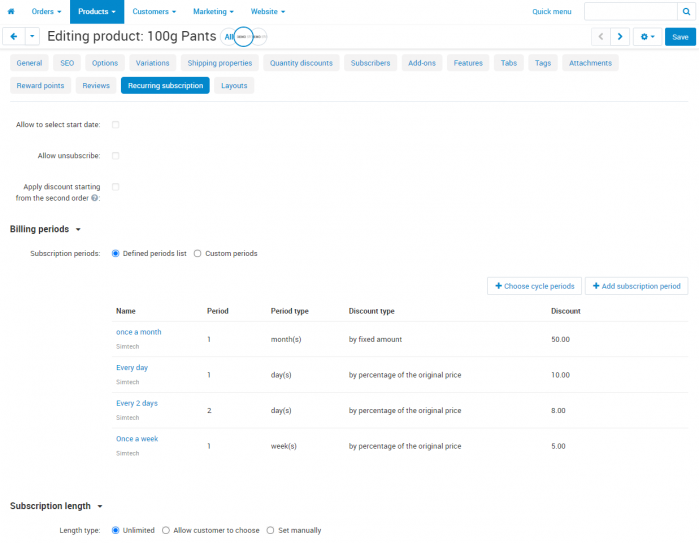Select Custom periods option

(197, 254)
